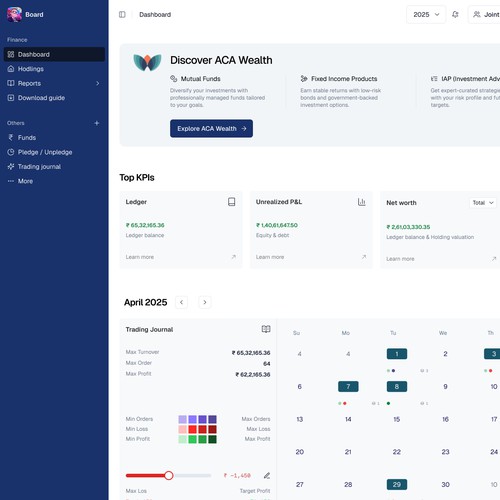Click Learn more on Ledger card
The width and height of the screenshot is (500, 500).
tap(140, 257)
